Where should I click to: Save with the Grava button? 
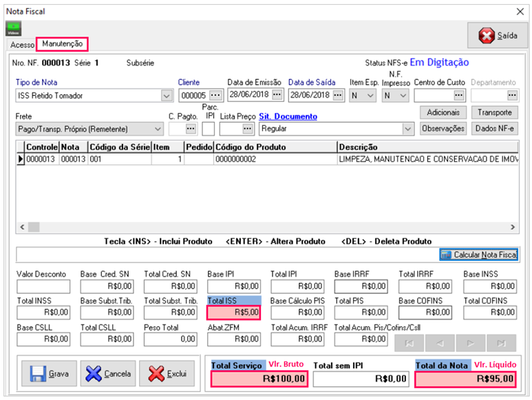tap(49, 374)
